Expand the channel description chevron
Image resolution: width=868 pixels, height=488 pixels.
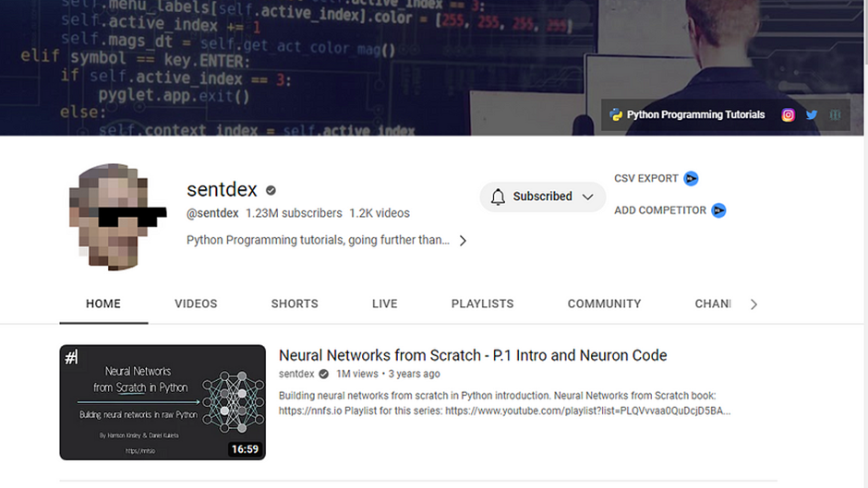[x=463, y=241]
